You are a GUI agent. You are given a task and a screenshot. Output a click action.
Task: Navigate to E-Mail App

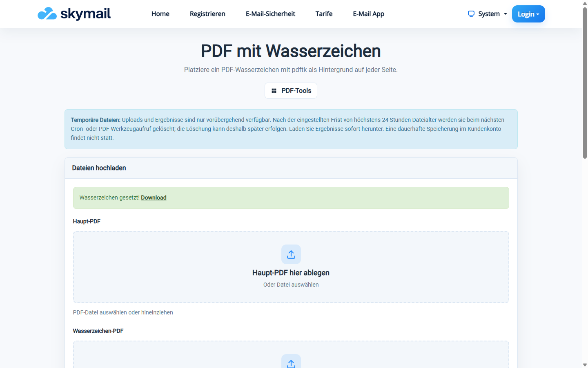point(368,14)
